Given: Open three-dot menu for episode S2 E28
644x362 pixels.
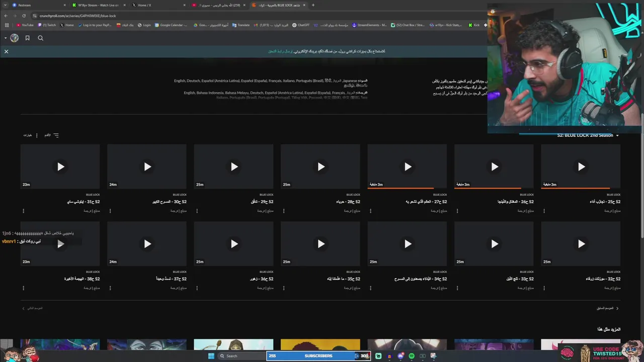Looking at the screenshot, I should point(284,211).
